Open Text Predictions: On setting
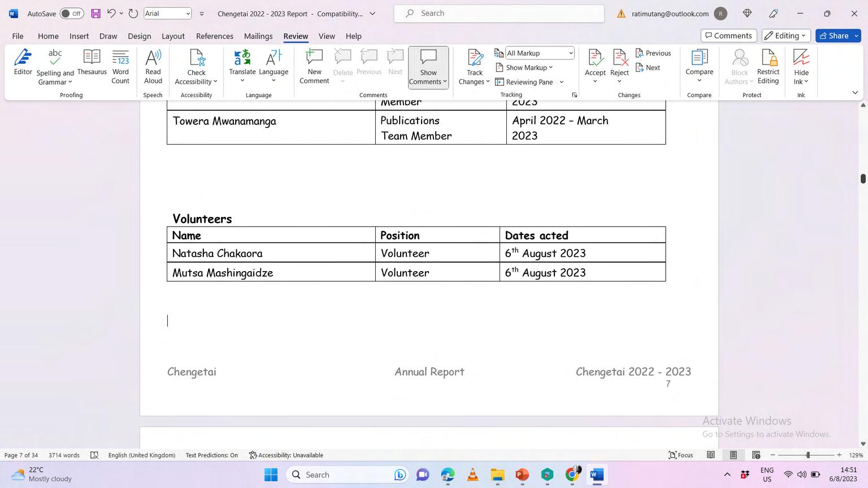Screen dimensions: 868x488 [211, 455]
